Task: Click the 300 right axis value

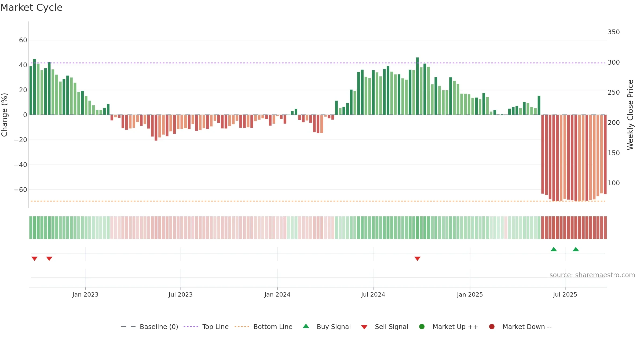Action: [614, 62]
